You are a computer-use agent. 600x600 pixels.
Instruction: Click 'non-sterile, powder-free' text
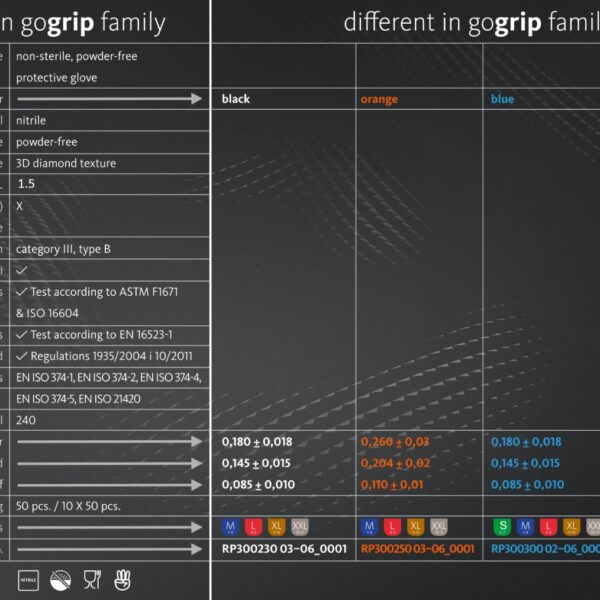(77, 57)
